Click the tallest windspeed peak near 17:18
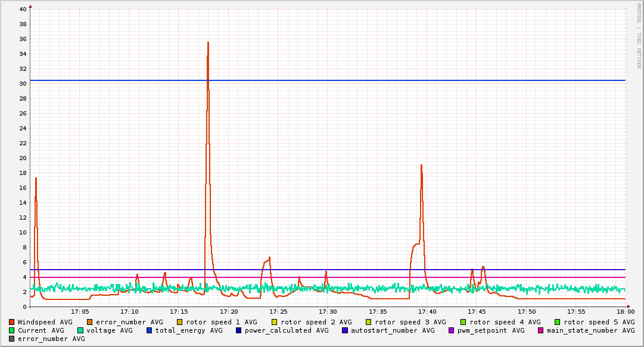Image resolution: width=644 pixels, height=347 pixels. tap(209, 43)
